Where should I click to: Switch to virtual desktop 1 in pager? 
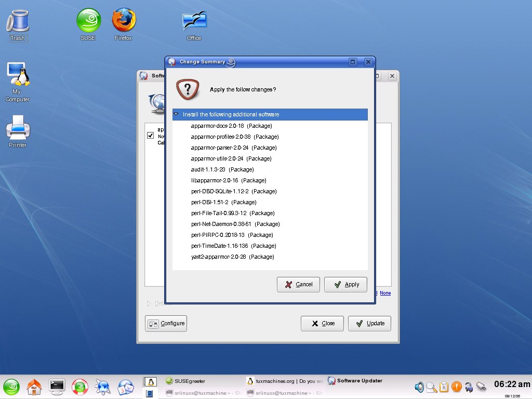pos(150,382)
